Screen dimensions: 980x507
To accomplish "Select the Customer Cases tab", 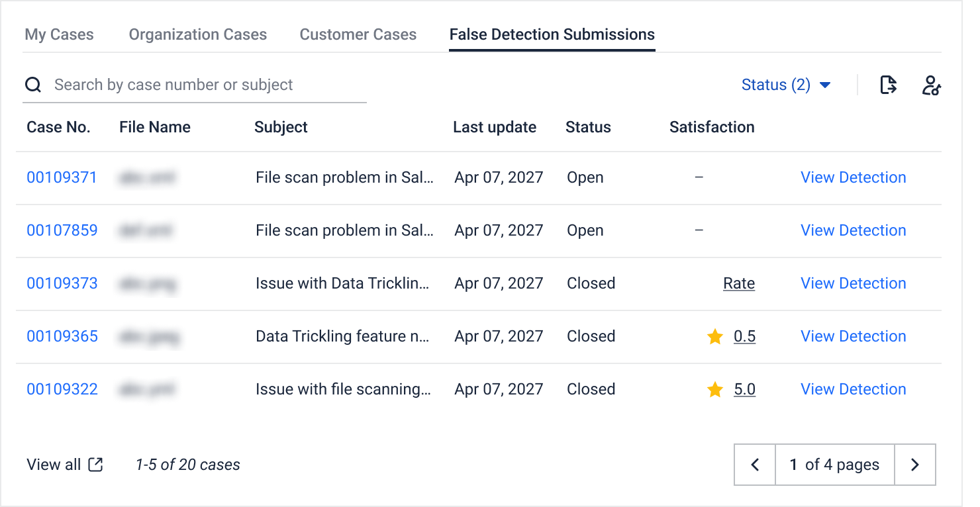I will [358, 34].
